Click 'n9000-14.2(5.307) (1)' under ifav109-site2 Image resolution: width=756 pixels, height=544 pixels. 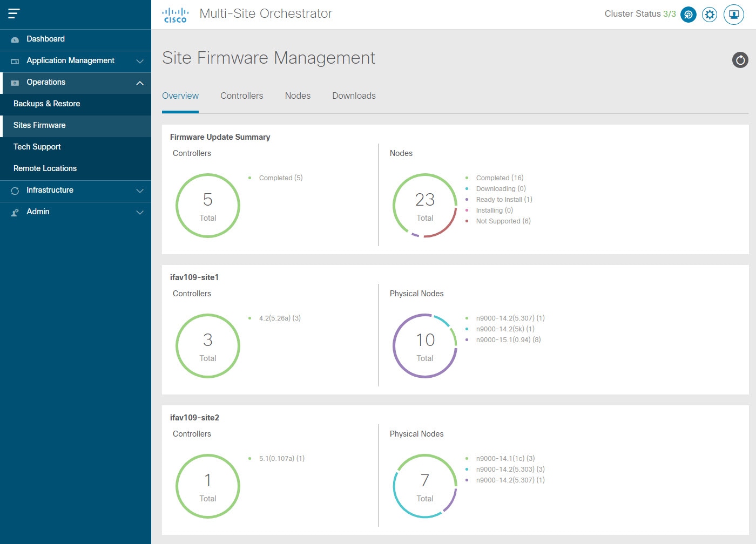(510, 480)
